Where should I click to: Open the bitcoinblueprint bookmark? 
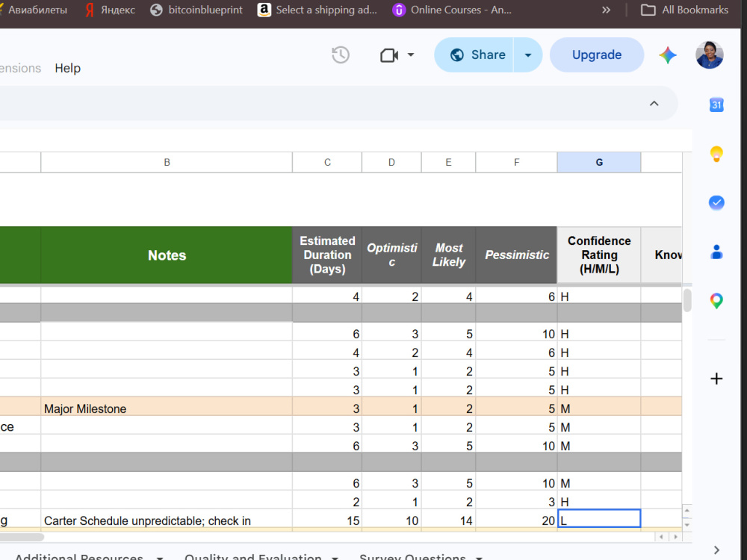196,10
